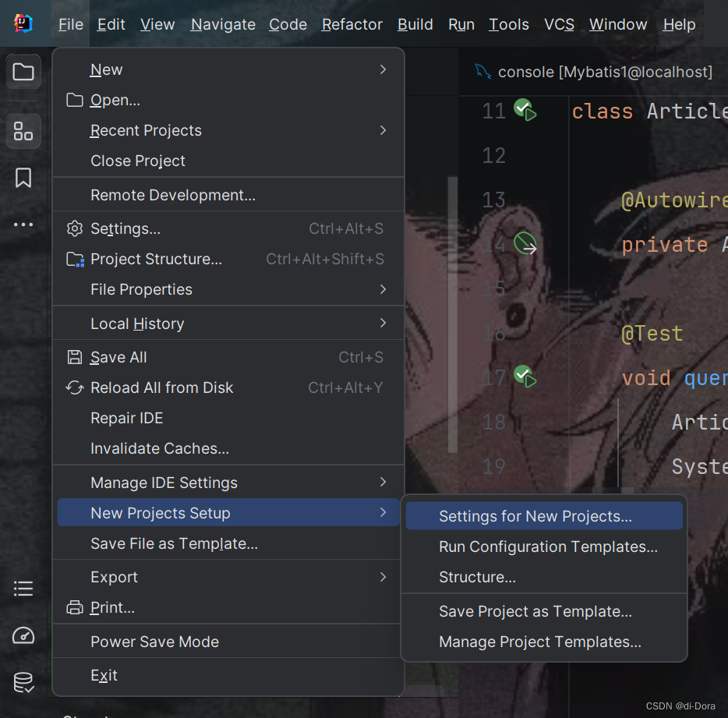
Task: Select Repair IDE entry
Action: pyautogui.click(x=228, y=418)
